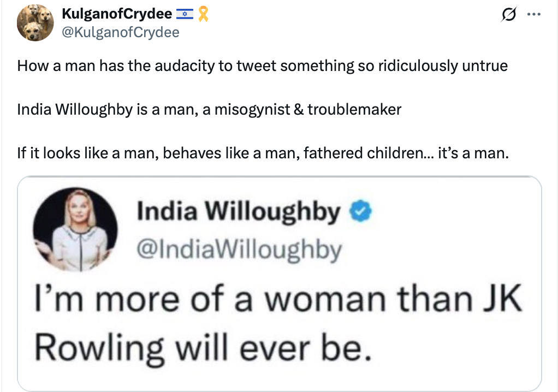Image resolution: width=558 pixels, height=392 pixels.
Task: Click the text "Rowling will ever be."
Action: coord(203,347)
